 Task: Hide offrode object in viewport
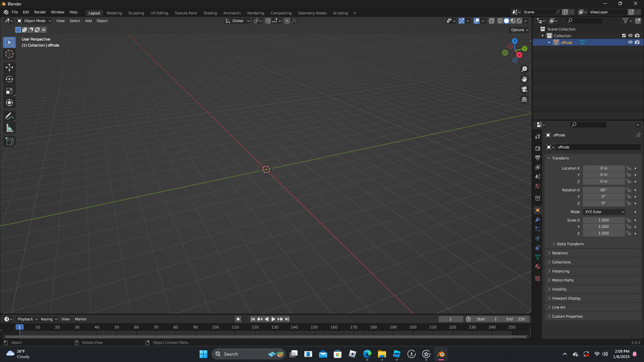click(x=630, y=43)
